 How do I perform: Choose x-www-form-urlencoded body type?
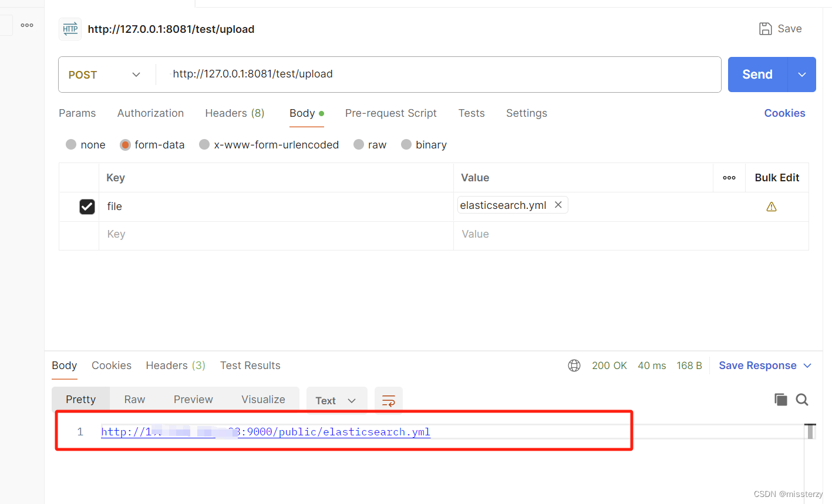tap(204, 144)
